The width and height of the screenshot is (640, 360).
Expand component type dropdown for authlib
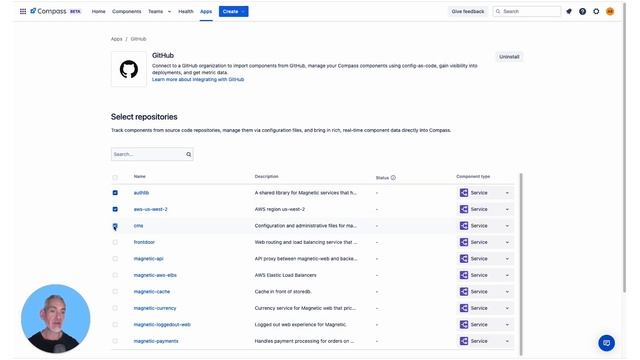[507, 193]
